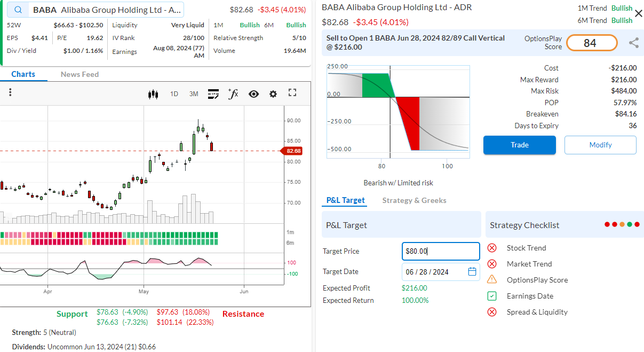Expand the chart to fullscreen
Screen dimensions: 644x352
click(x=292, y=92)
